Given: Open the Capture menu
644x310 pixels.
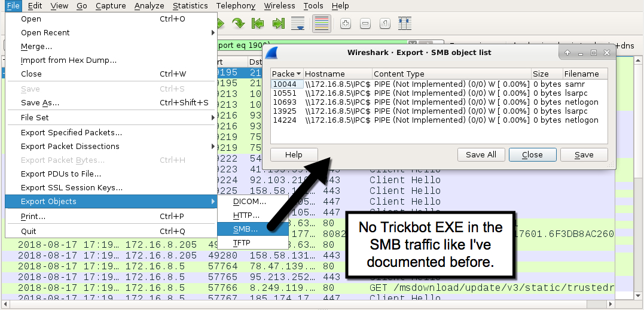Looking at the screenshot, I should (111, 6).
